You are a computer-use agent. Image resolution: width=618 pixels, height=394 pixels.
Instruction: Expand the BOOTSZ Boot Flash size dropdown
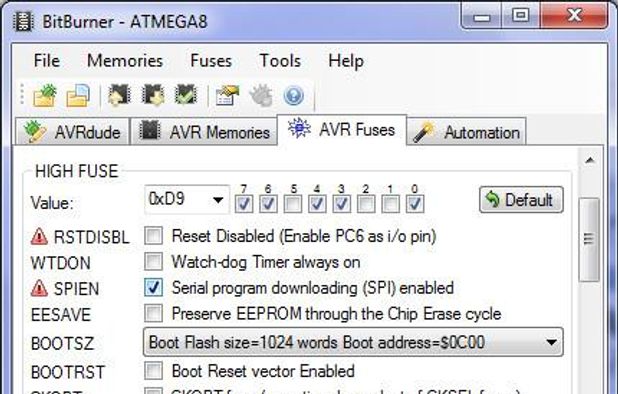point(353,342)
